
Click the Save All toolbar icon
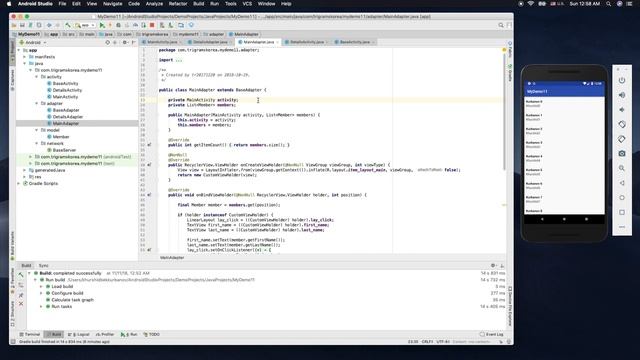coord(22,25)
